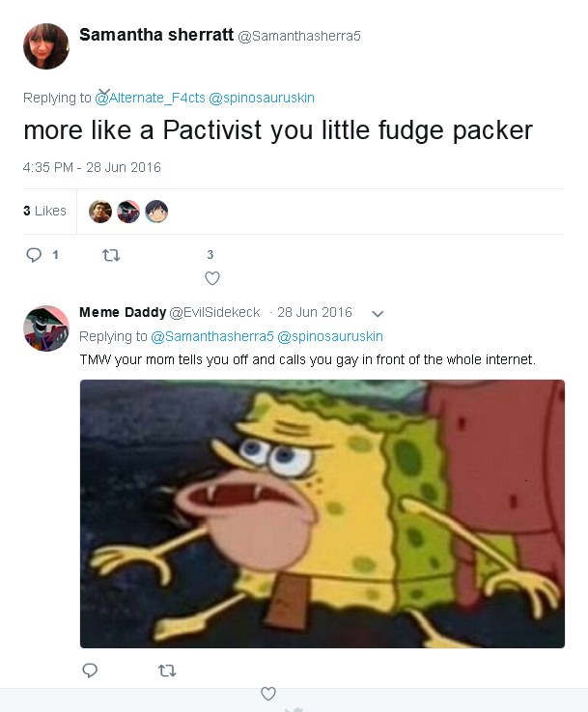This screenshot has width=588, height=712.
Task: Expand the chevron menu on Meme Daddy's tweet
Action: (x=378, y=313)
